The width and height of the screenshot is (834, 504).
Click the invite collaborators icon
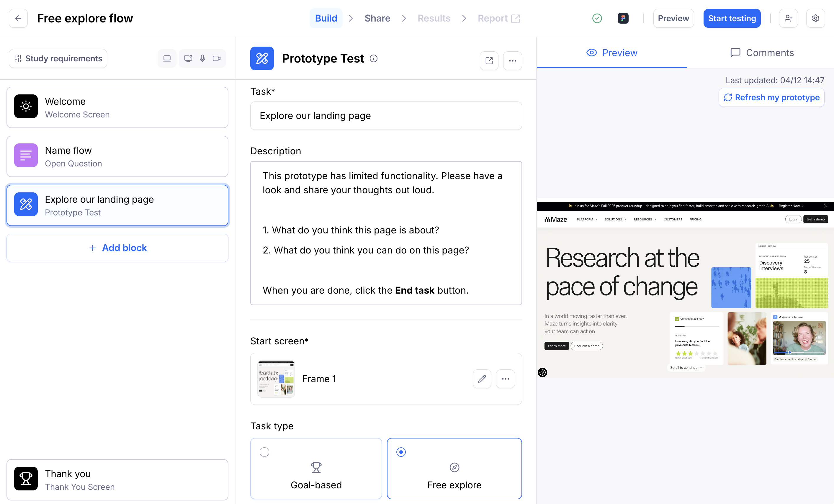point(788,18)
